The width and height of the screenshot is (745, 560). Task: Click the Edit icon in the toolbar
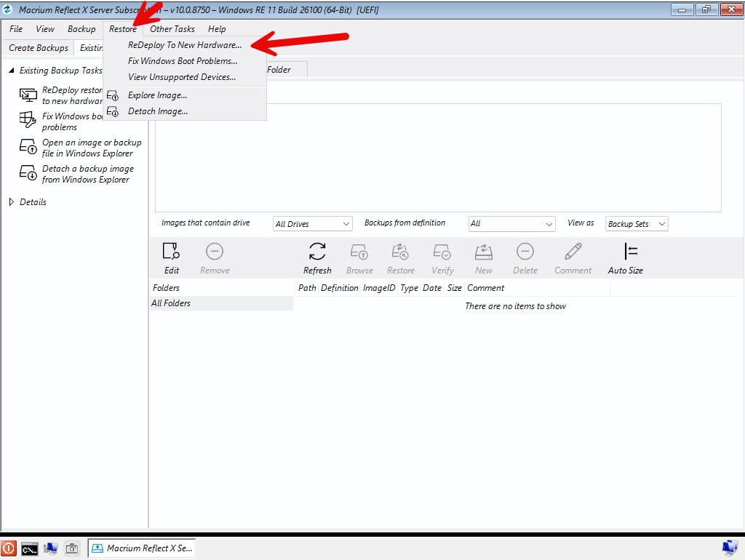[171, 252]
